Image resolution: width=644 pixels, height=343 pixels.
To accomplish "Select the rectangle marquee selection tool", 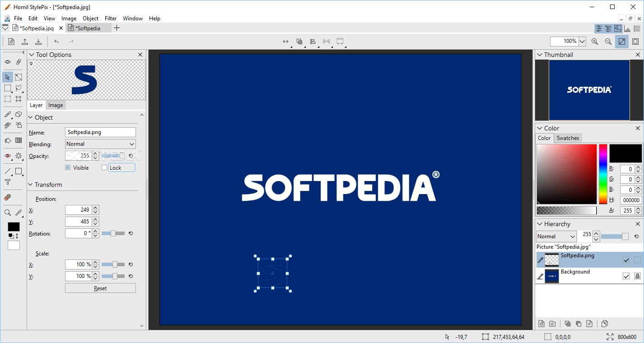I will click(8, 88).
